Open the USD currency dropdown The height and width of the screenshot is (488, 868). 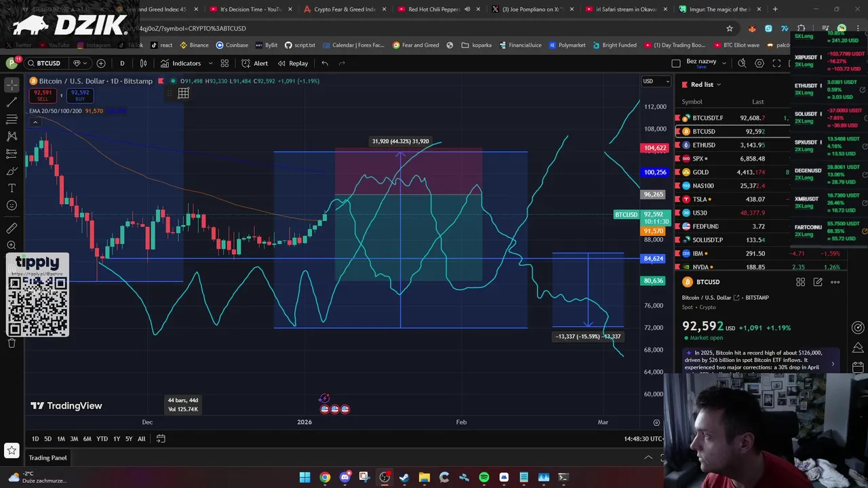656,81
